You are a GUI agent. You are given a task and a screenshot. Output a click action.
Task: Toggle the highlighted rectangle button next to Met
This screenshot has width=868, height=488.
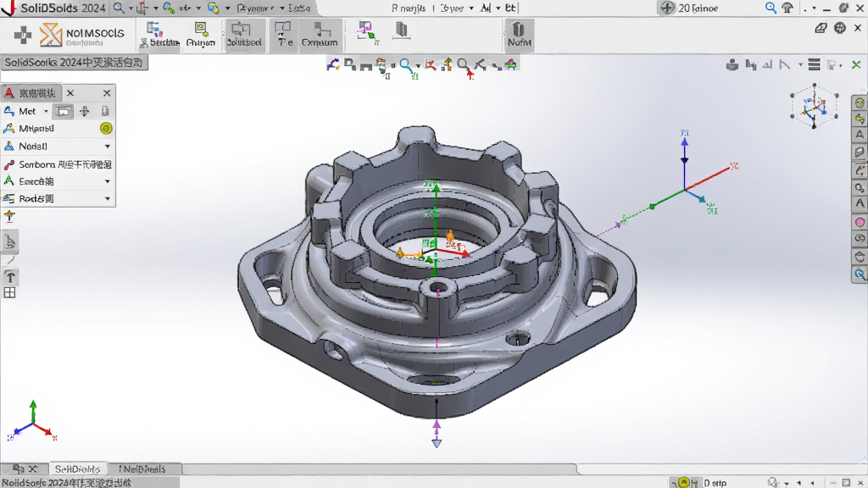tap(63, 111)
